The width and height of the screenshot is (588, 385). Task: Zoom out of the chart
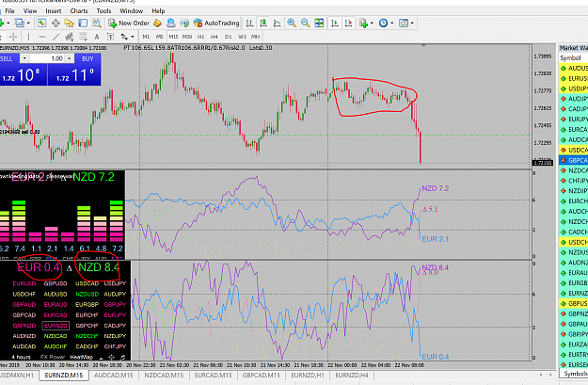point(305,24)
